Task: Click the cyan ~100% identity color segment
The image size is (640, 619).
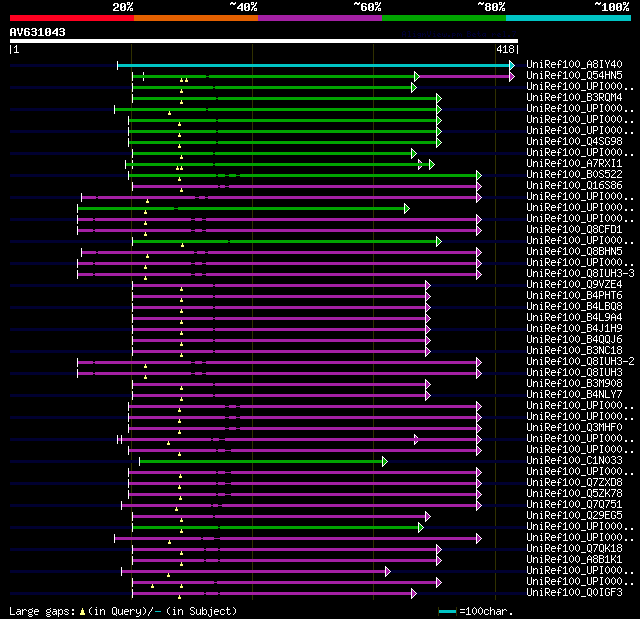Action: point(569,18)
